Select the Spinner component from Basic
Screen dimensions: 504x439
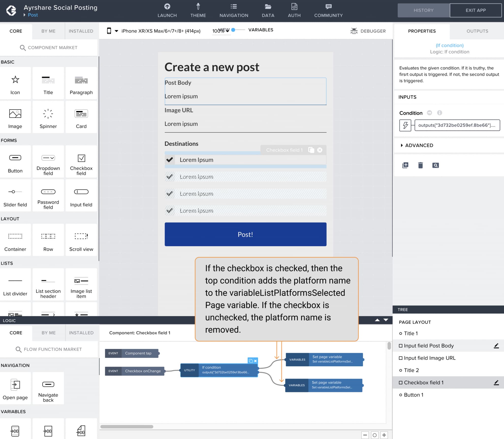coord(48,117)
